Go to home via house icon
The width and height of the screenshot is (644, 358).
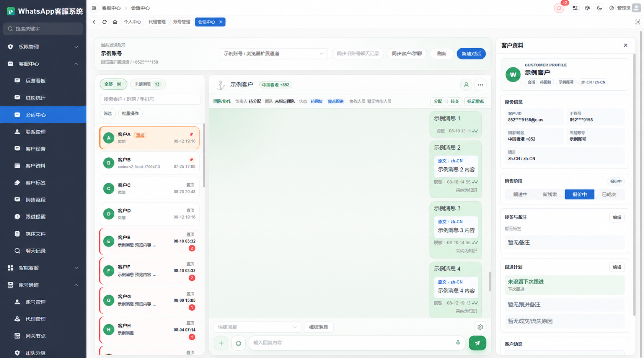click(x=115, y=22)
